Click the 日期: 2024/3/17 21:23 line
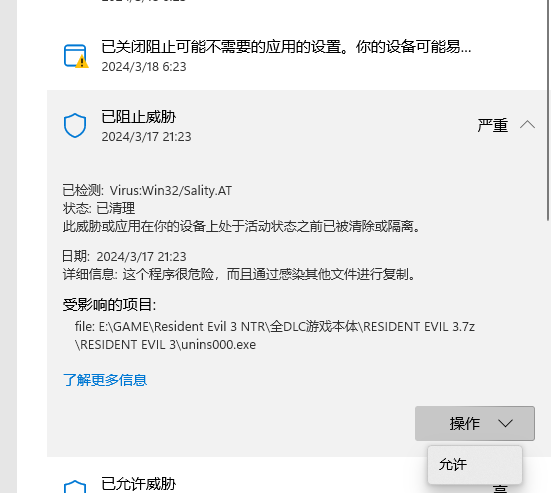 coord(124,256)
